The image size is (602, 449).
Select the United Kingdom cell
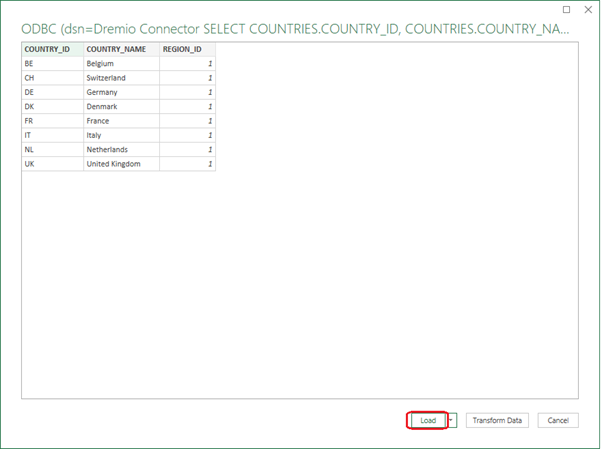pos(121,164)
